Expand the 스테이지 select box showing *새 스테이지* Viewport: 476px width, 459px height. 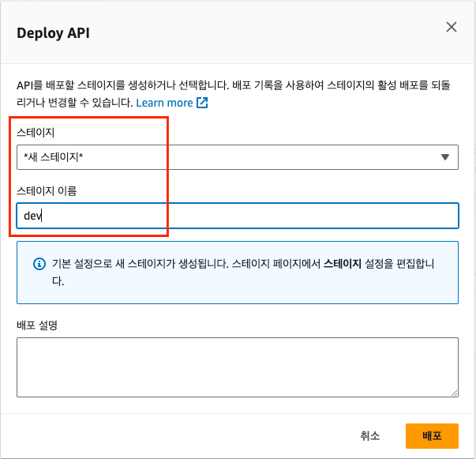coord(237,157)
